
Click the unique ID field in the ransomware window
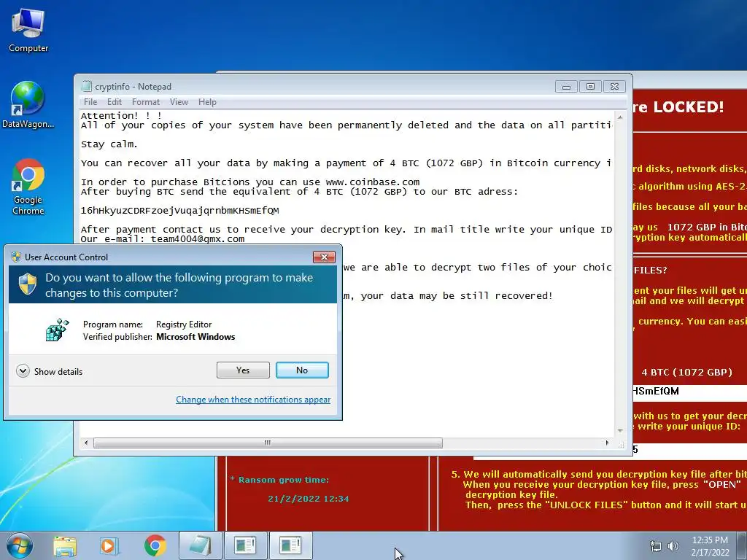(x=690, y=449)
